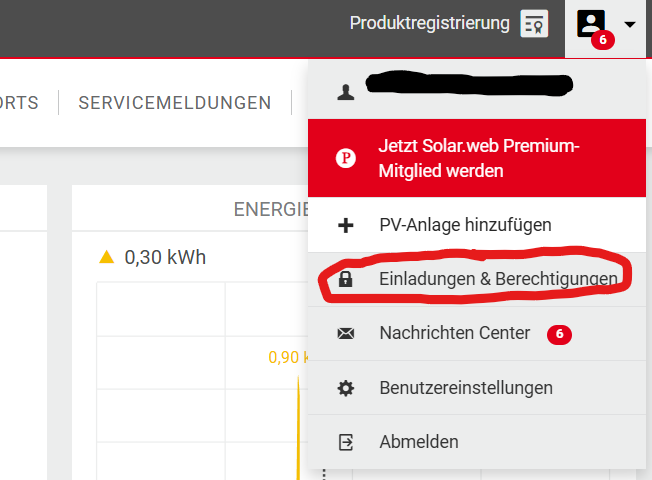Click the yellow triangle 0,30 kWh indicator
Viewport: 652px width, 480px height.
tap(107, 257)
